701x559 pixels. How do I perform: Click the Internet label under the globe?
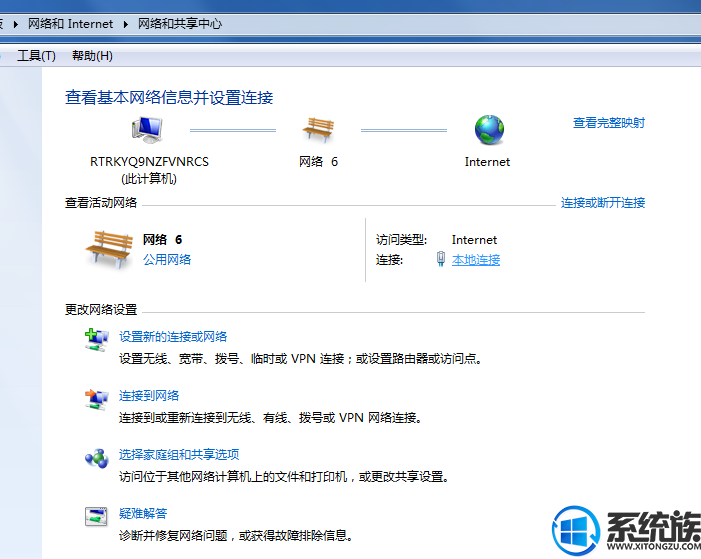click(x=487, y=162)
